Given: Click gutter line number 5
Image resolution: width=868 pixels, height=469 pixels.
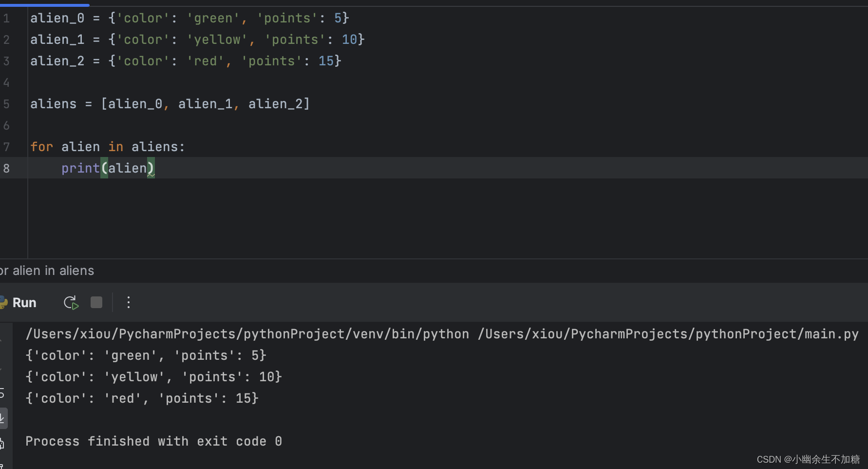Looking at the screenshot, I should 6,104.
